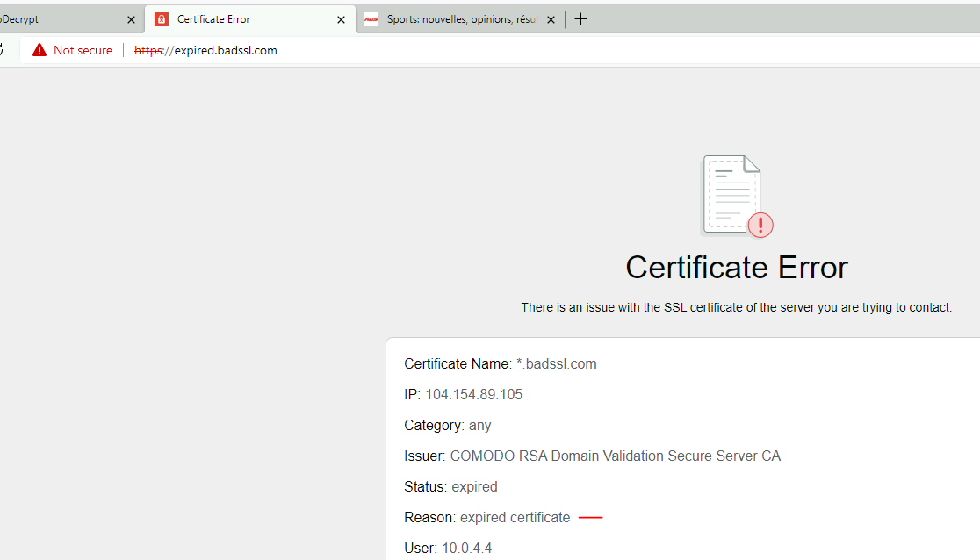Click the COMODO RSA issuer text
Image resolution: width=980 pixels, height=560 pixels.
(x=615, y=456)
